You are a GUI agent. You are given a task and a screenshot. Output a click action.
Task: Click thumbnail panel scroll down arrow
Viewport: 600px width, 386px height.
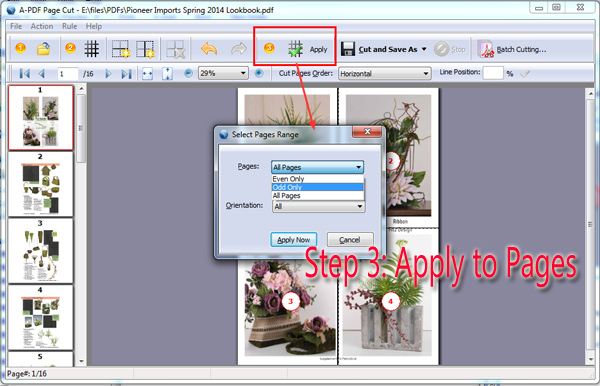81,361
